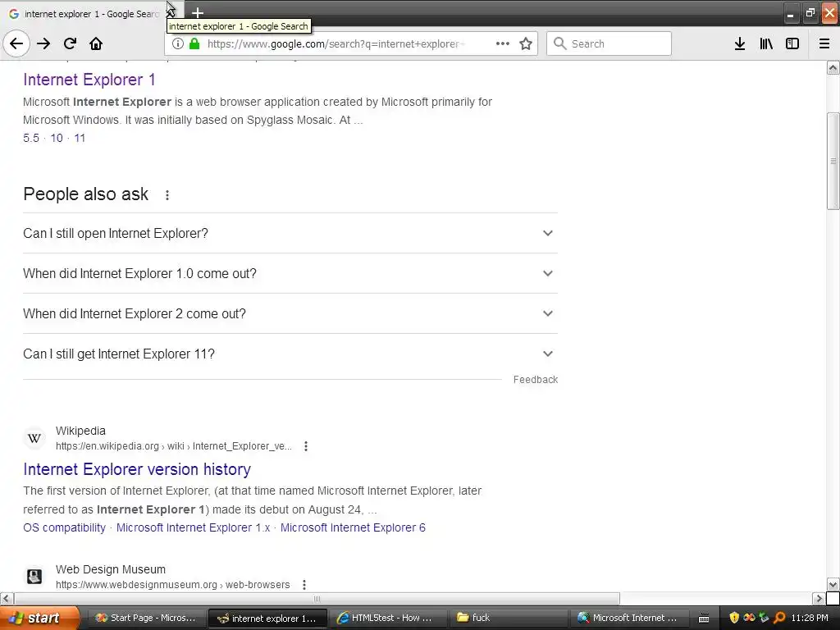Viewport: 840px width, 630px height.
Task: Click the green padlock security icon
Action: 194,43
